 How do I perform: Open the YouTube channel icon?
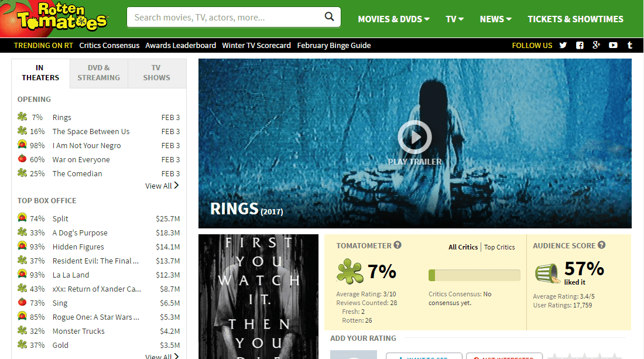coord(613,45)
